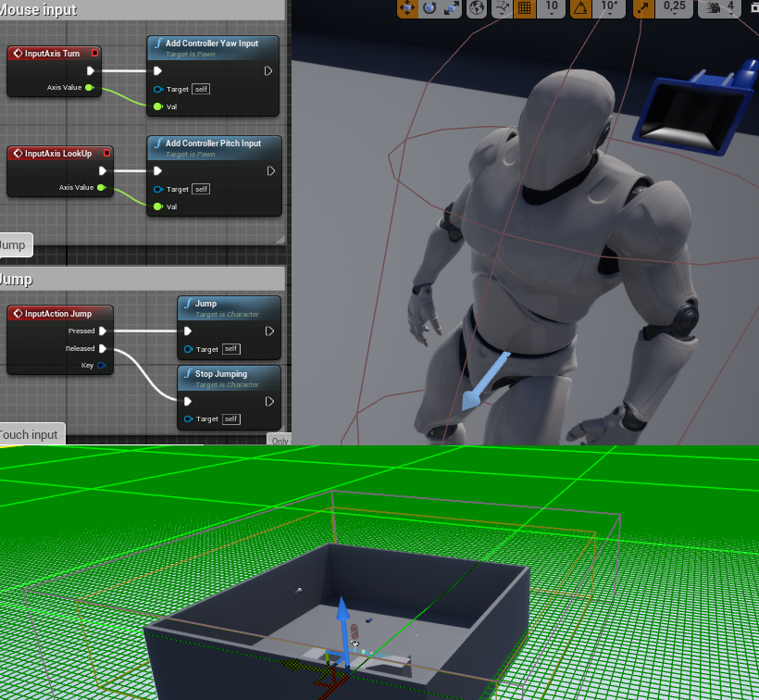759x700 pixels.
Task: Click the function icon of Add Controller Yaw Input
Action: point(158,44)
